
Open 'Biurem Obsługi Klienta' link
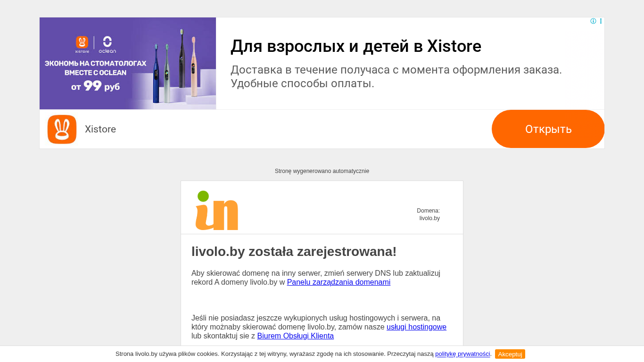[295, 336]
